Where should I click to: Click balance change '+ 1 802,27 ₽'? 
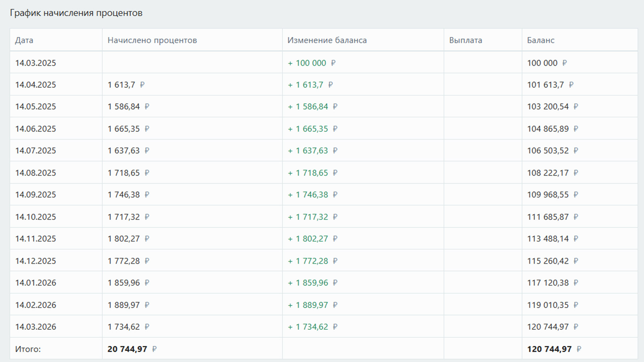click(313, 239)
